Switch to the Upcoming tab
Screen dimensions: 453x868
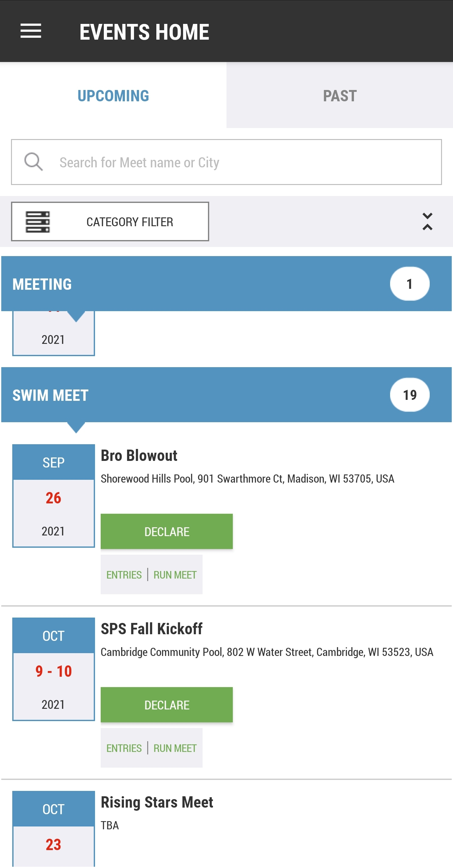113,96
